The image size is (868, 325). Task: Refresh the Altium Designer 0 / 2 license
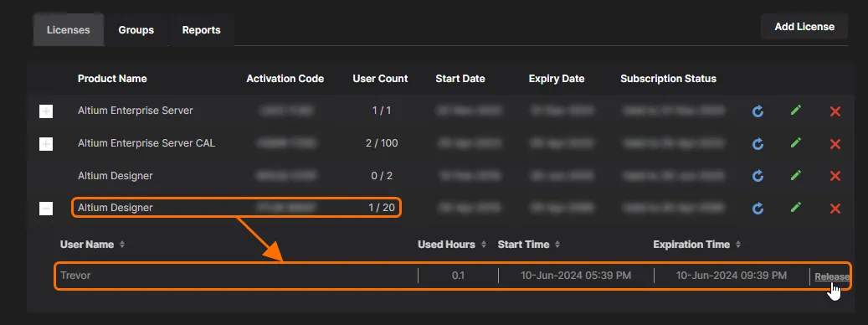point(758,176)
